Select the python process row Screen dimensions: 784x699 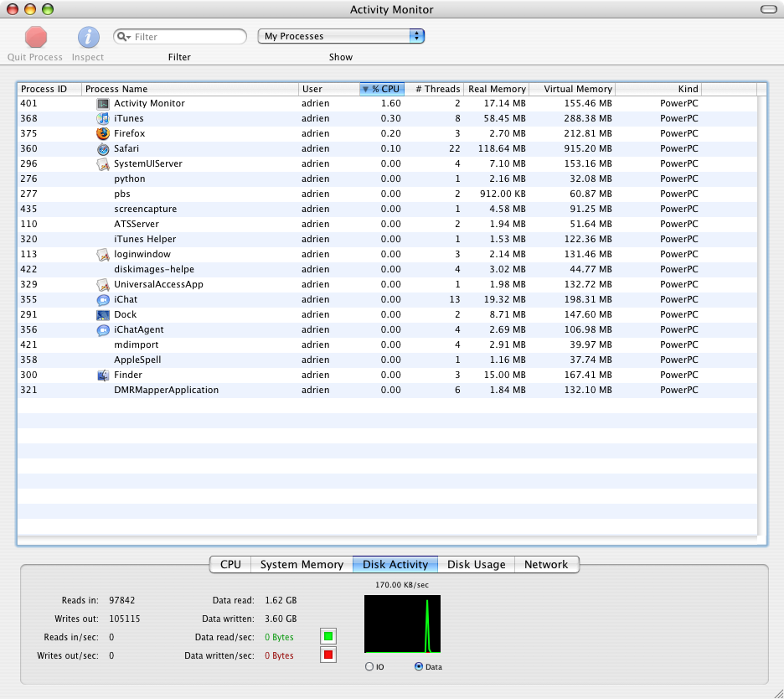click(387, 179)
